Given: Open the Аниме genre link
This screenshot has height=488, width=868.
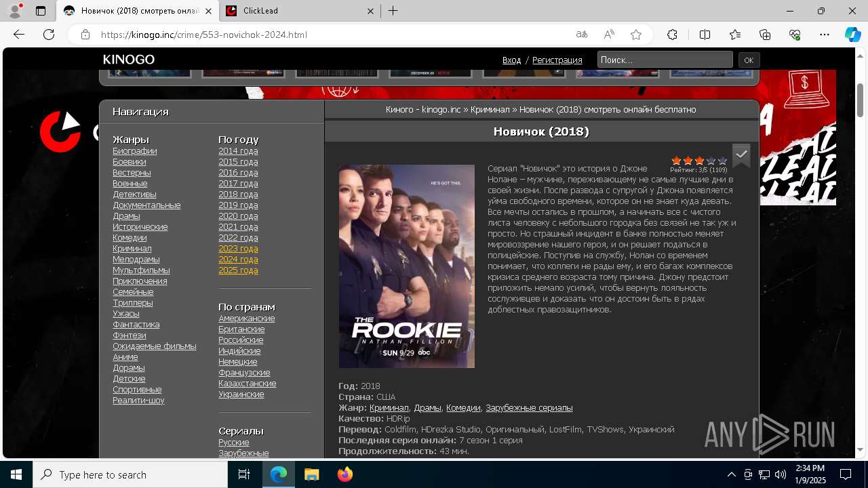Looking at the screenshot, I should click(125, 357).
